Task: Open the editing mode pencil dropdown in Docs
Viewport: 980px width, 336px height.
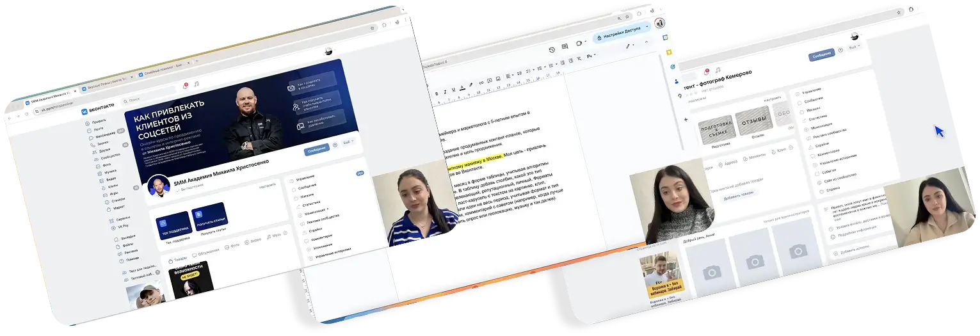Action: point(631,46)
